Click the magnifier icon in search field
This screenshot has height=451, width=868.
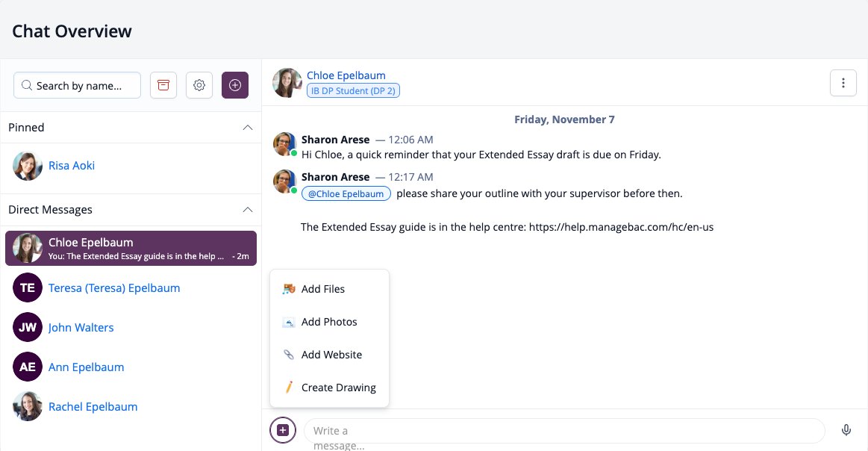tap(27, 85)
